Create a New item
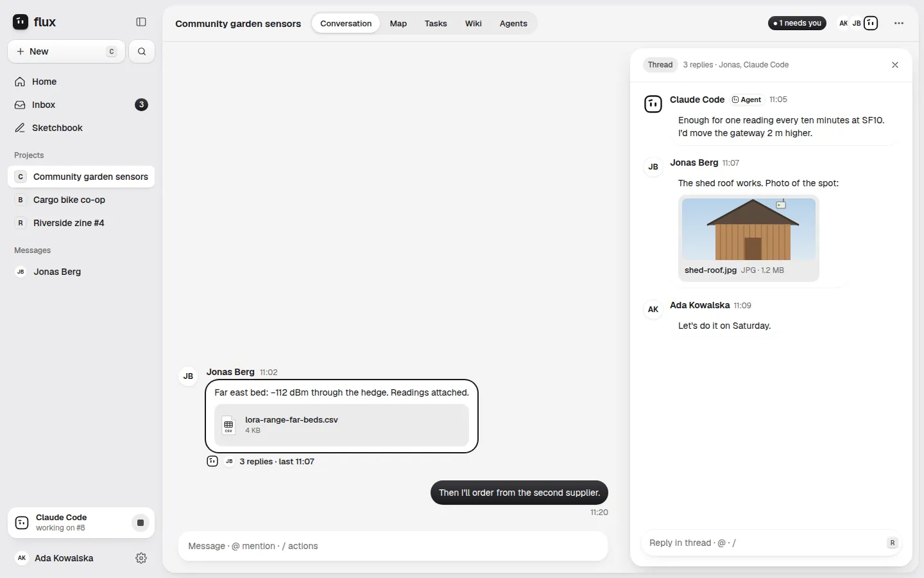Image resolution: width=924 pixels, height=578 pixels. [67, 51]
